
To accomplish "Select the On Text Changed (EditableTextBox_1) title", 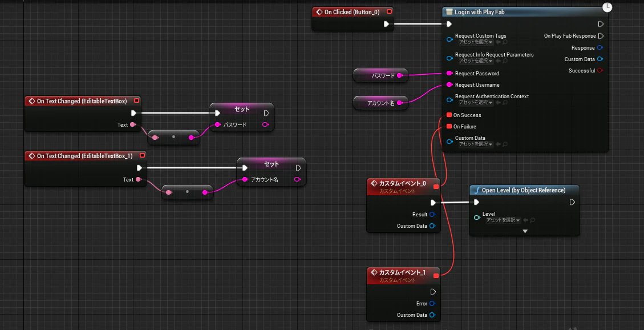I will (x=85, y=156).
